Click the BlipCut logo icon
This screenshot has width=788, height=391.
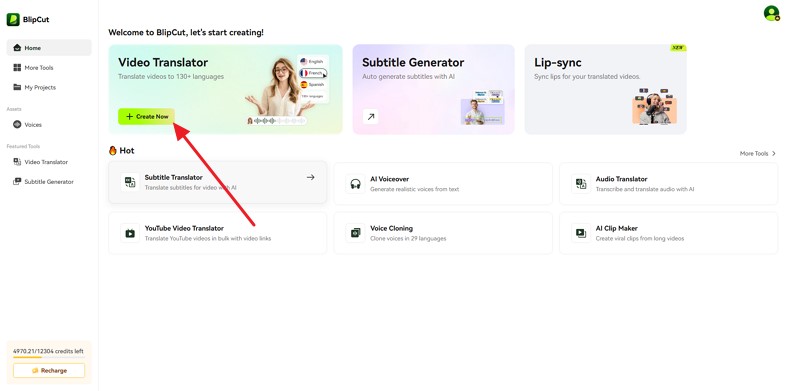pos(13,20)
